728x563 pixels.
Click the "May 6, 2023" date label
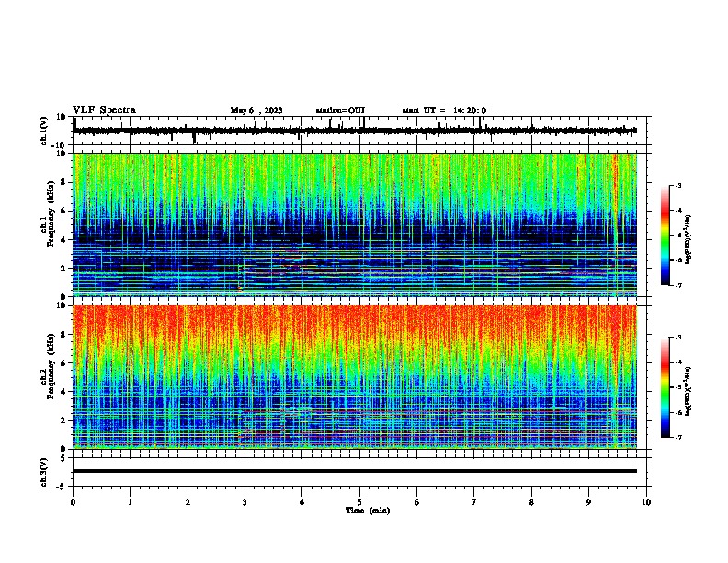click(256, 110)
